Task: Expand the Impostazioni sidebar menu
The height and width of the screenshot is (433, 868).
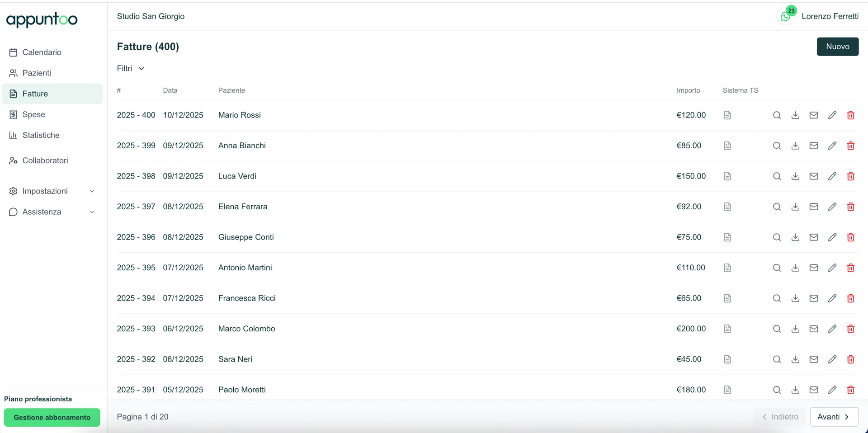Action: coord(52,191)
